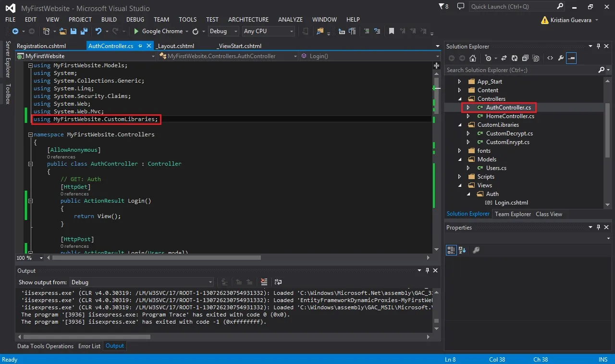The width and height of the screenshot is (615, 364).
Task: Click Sync with Active Document icon
Action: pyautogui.click(x=504, y=58)
